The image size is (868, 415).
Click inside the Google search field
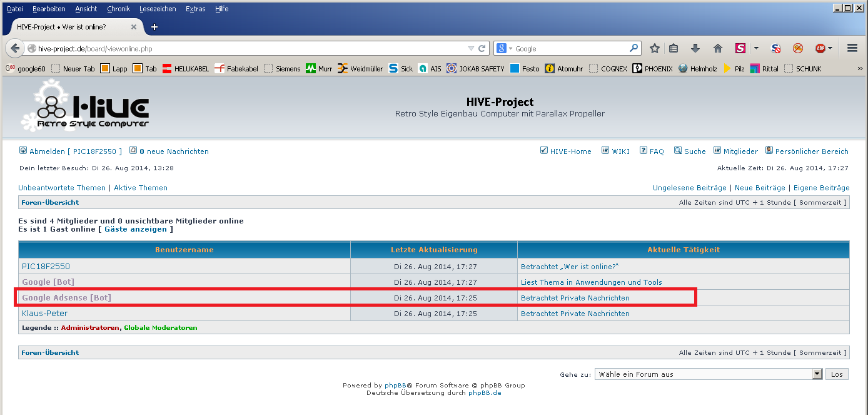click(569, 48)
